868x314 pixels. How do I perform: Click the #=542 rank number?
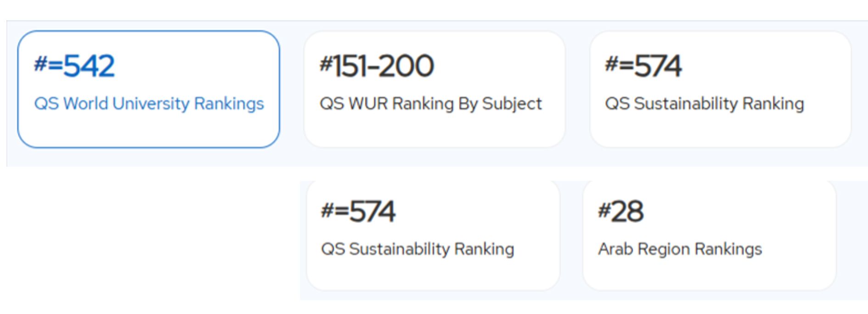74,65
